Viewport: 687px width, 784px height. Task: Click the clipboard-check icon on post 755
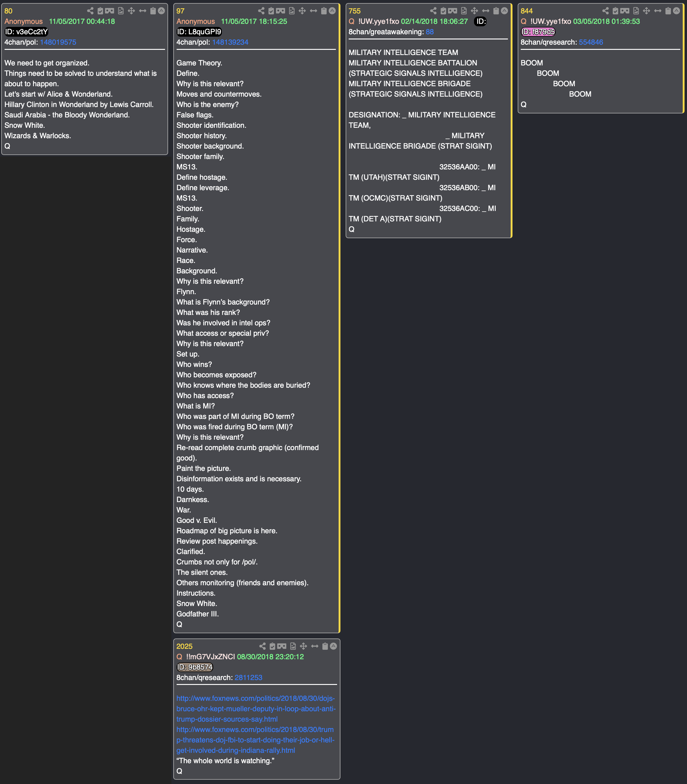coord(443,11)
